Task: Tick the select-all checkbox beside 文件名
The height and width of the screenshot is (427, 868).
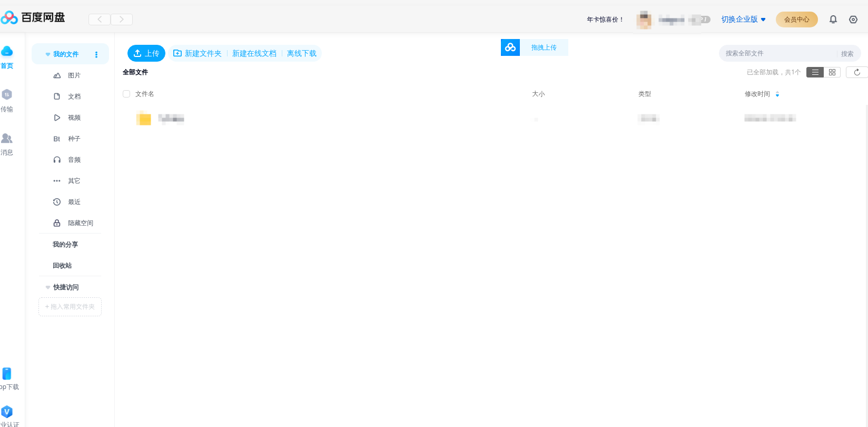Action: (126, 94)
